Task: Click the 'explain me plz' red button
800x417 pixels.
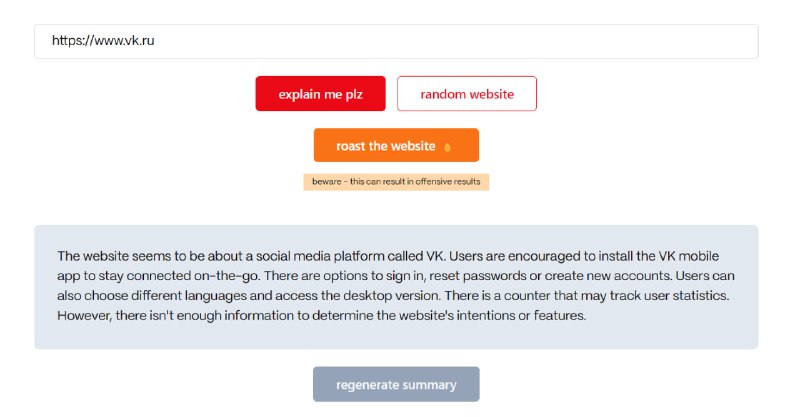Action: tap(320, 93)
